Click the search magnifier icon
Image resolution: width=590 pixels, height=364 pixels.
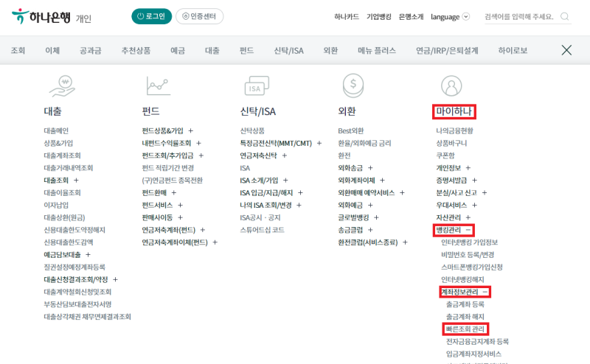click(564, 16)
